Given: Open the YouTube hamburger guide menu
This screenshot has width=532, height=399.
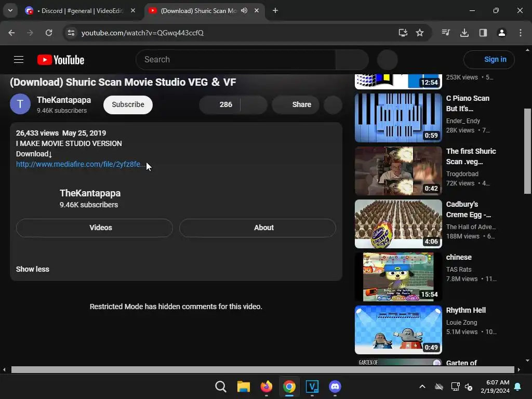Looking at the screenshot, I should click(x=19, y=60).
